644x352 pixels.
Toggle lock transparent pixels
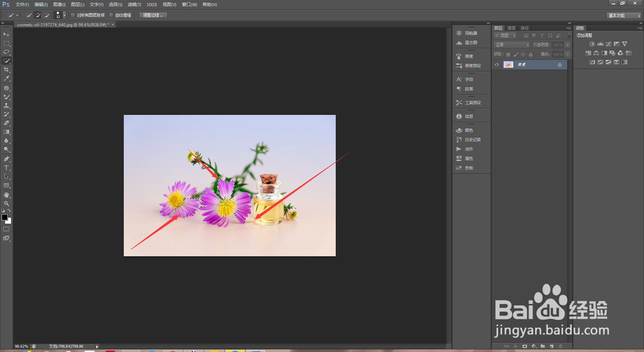pos(508,54)
